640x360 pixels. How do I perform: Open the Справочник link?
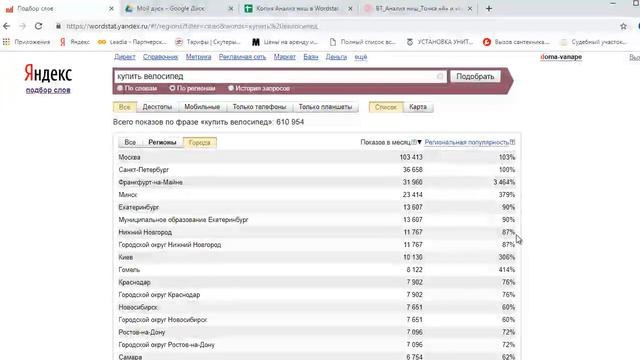(x=160, y=57)
